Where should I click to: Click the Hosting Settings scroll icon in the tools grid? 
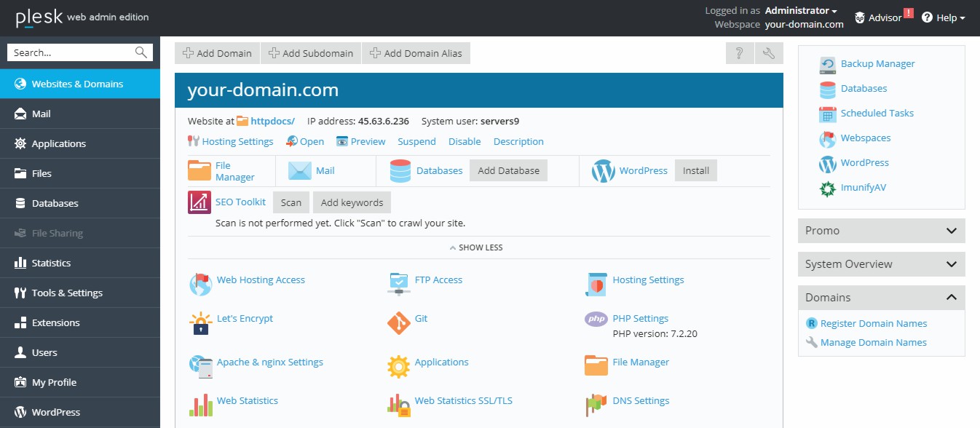pos(596,285)
